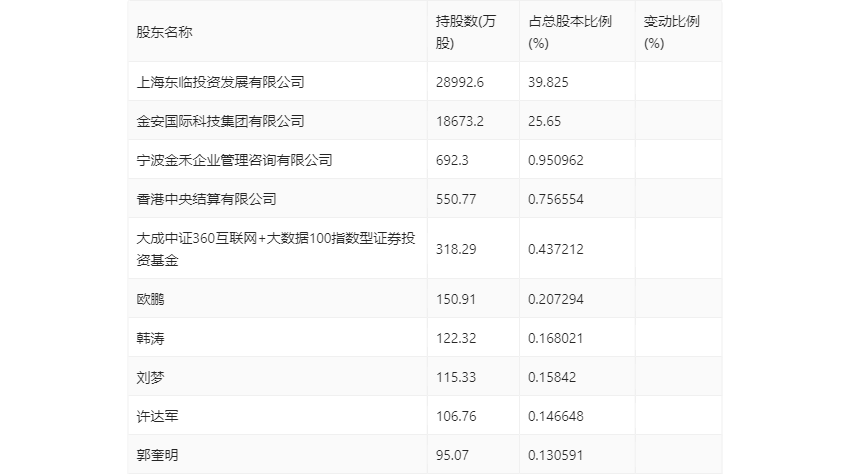Click percentage value 0.207294
This screenshot has height=474, width=850.
(556, 299)
